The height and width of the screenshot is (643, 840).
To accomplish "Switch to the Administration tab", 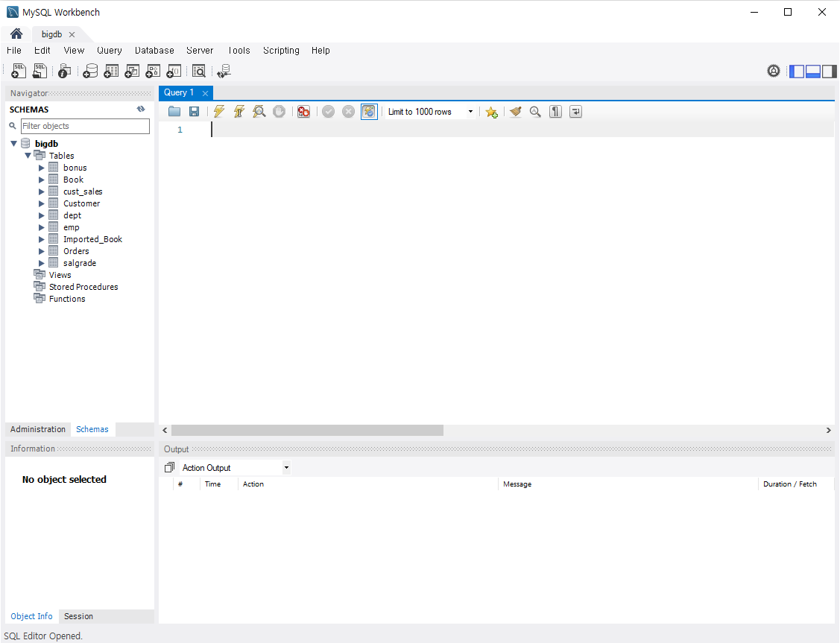I will 37,429.
